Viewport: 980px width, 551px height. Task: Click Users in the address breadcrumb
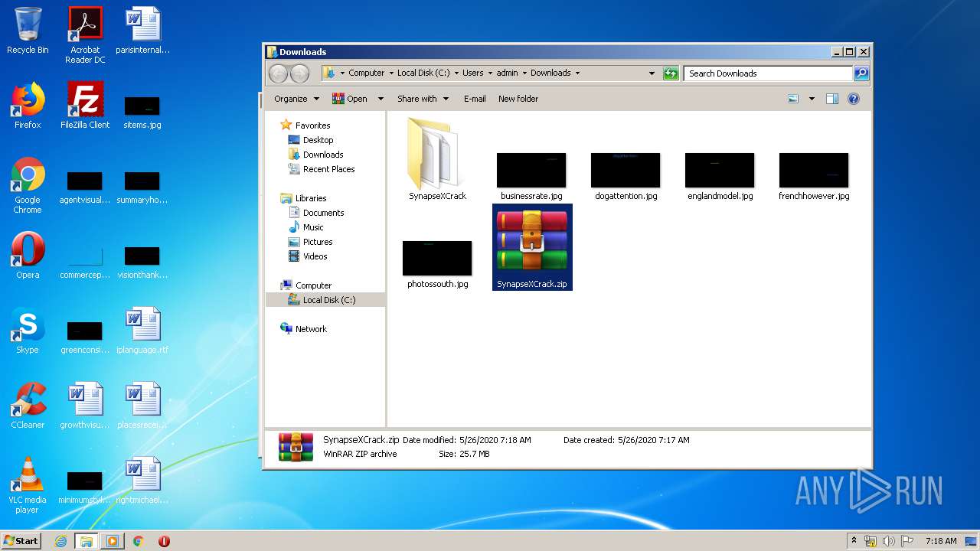(472, 73)
